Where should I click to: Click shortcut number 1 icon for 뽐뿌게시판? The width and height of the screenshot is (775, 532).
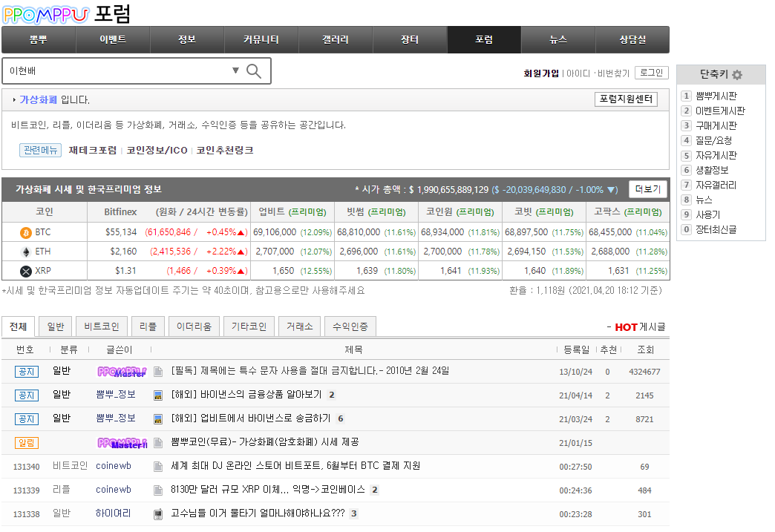[686, 96]
